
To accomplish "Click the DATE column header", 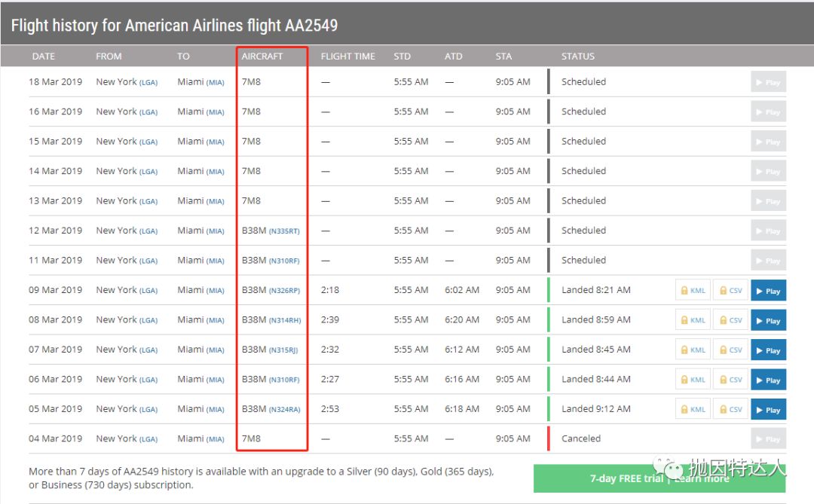I will pos(44,56).
